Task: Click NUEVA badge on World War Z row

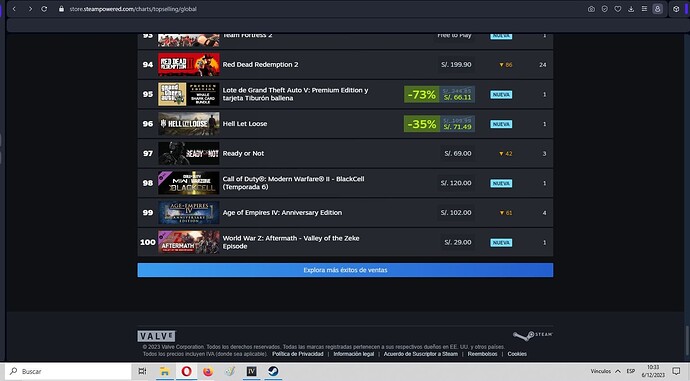Action: 501,242
